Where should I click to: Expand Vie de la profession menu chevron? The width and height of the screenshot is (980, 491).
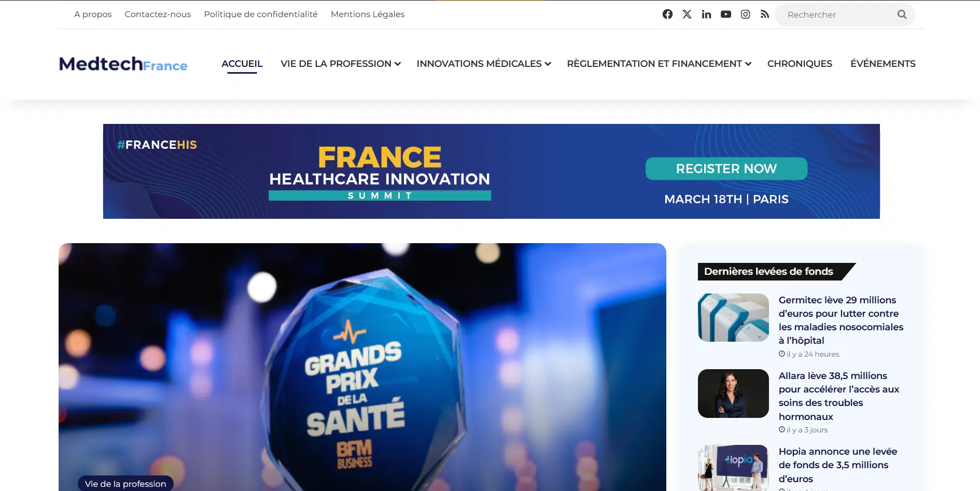(398, 64)
